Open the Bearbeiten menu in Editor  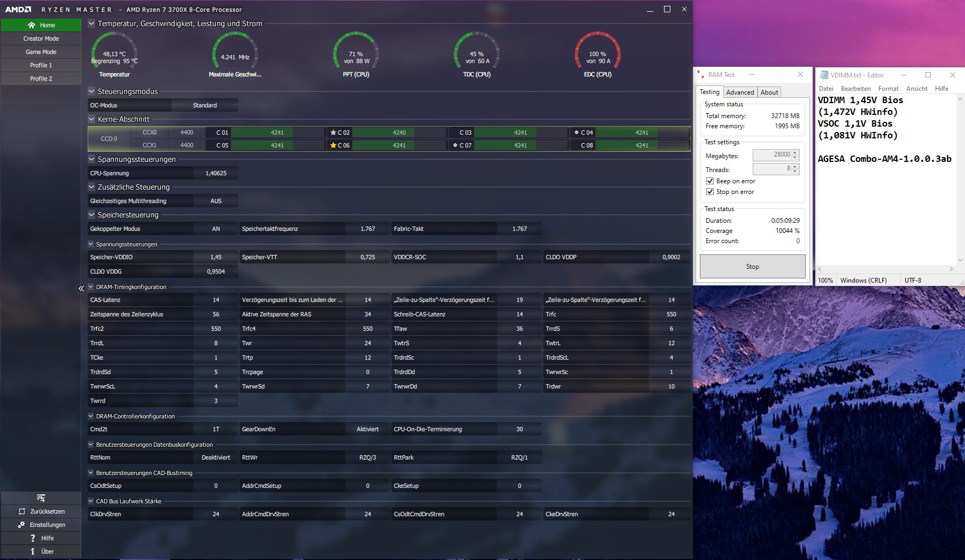point(855,89)
